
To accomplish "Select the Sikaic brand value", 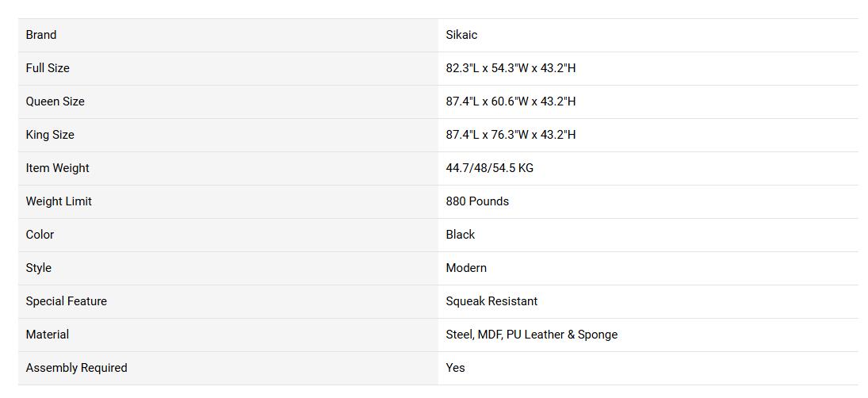I will (x=461, y=35).
